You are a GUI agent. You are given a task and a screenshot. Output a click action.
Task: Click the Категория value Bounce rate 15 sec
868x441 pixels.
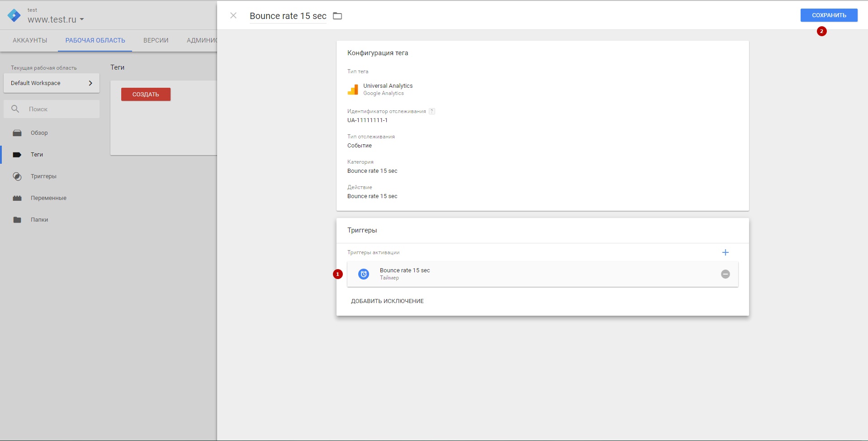click(x=372, y=171)
